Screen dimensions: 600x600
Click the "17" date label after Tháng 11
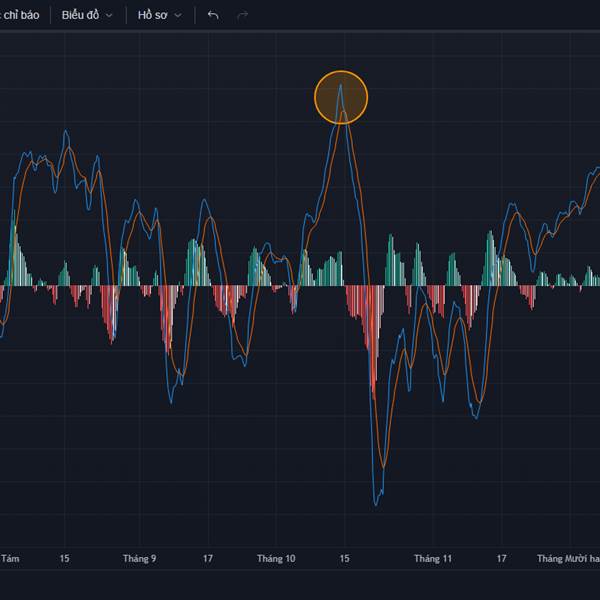tap(502, 559)
